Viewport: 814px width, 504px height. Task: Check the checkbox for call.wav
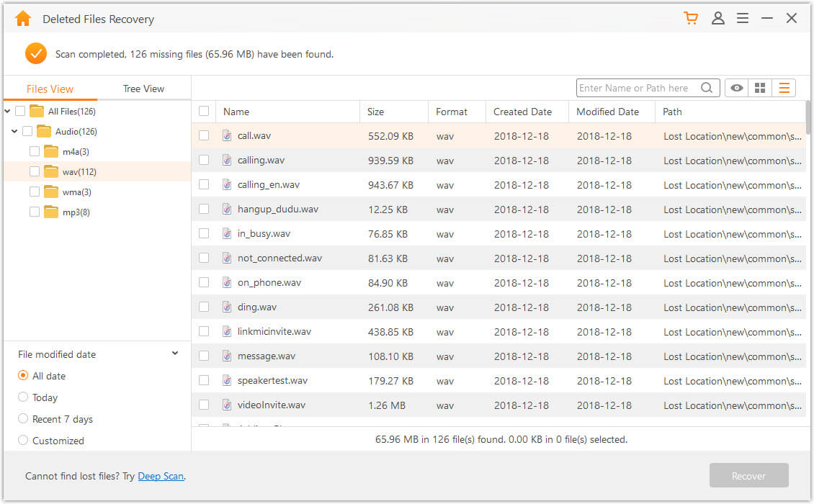click(204, 135)
